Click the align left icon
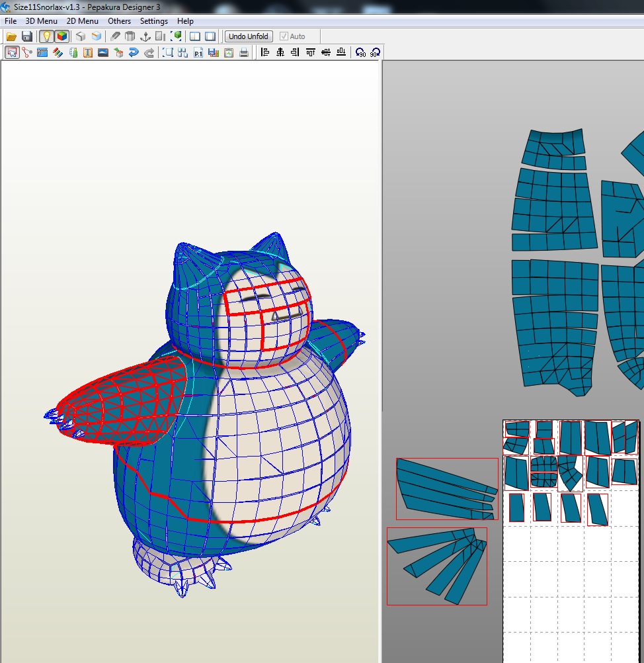The image size is (644, 663). coord(265,52)
